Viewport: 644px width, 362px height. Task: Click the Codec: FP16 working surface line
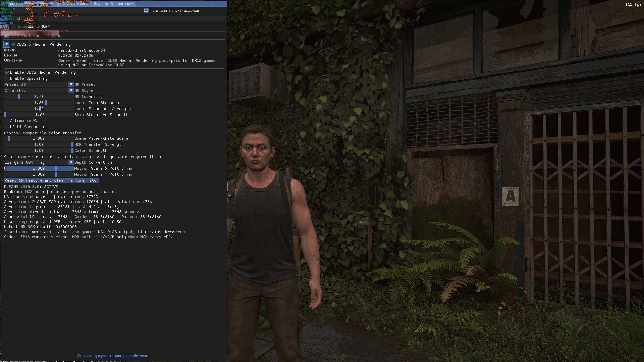click(88, 237)
